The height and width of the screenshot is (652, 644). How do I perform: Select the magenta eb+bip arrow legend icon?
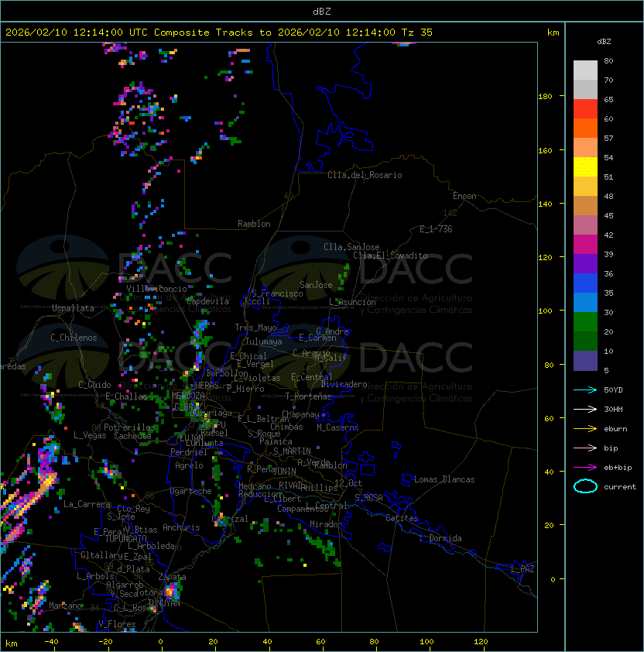[x=585, y=467]
